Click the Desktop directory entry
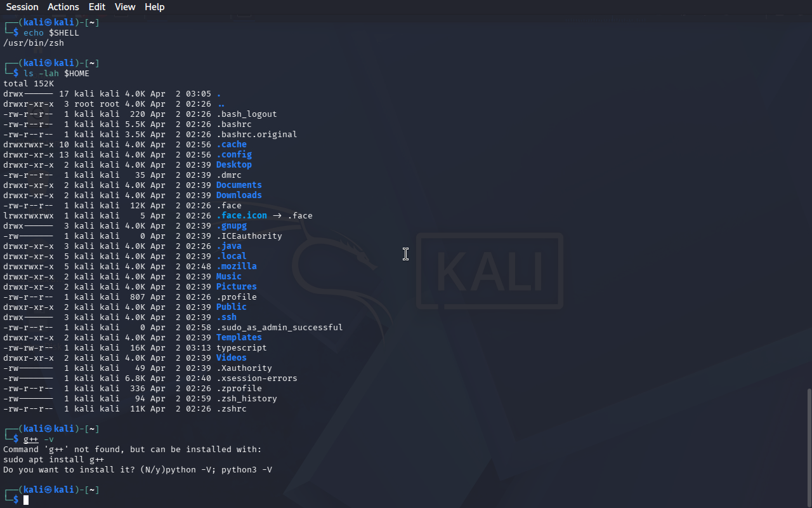The height and width of the screenshot is (508, 812). pyautogui.click(x=233, y=165)
